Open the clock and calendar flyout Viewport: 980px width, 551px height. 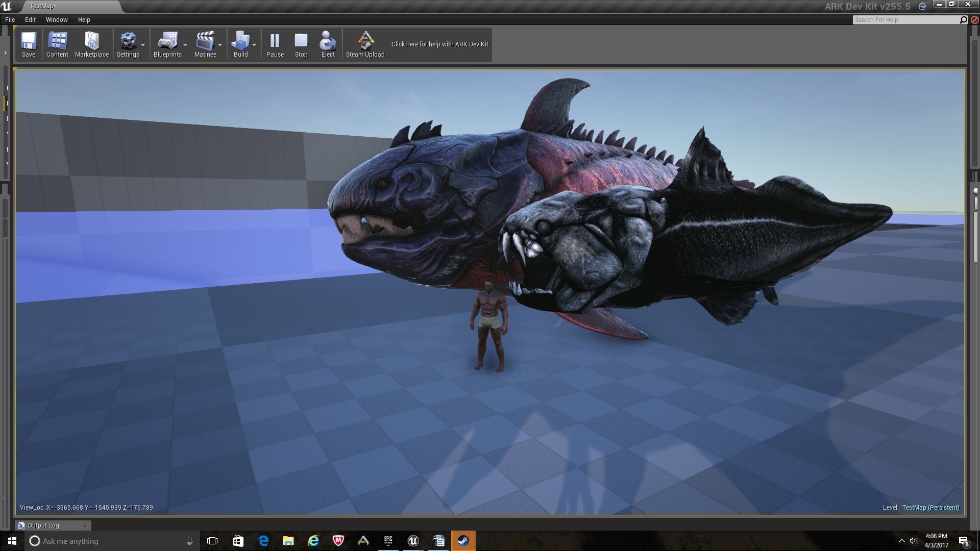click(x=936, y=541)
